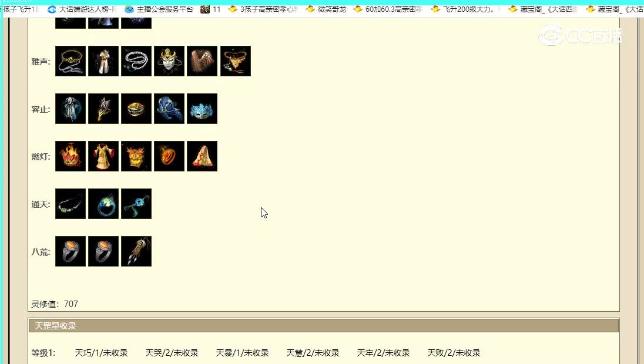The height and width of the screenshot is (364, 644).
Task: Select the feather tassel ornament in 八荒 row
Action: tap(136, 251)
